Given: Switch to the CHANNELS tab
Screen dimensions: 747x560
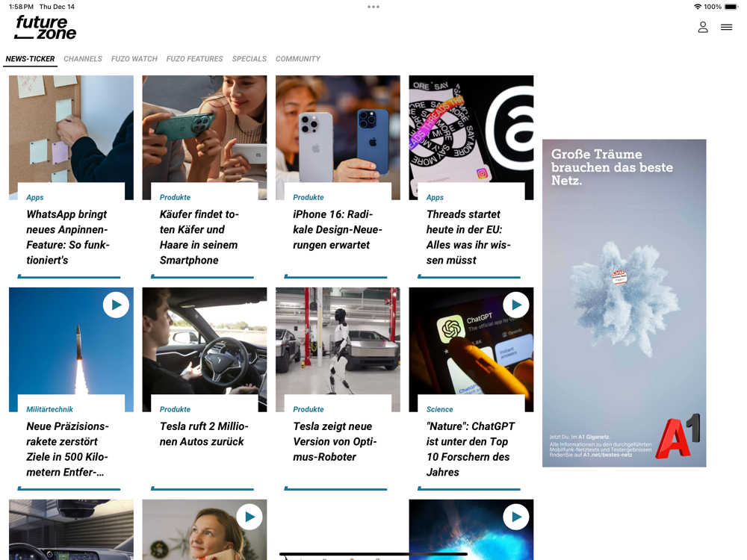Looking at the screenshot, I should pos(83,58).
